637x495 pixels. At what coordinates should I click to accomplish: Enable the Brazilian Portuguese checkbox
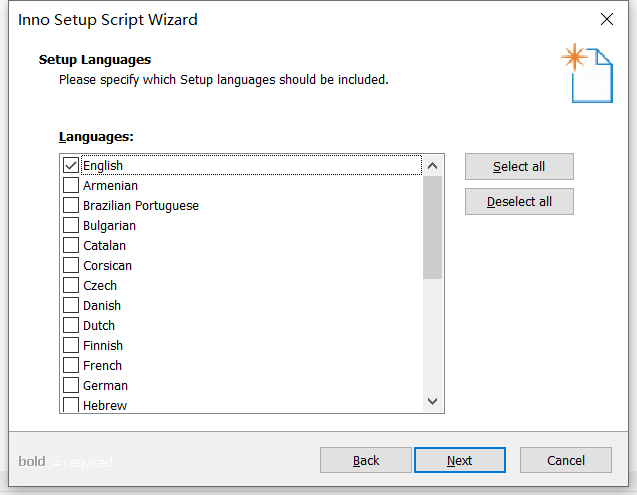point(71,205)
